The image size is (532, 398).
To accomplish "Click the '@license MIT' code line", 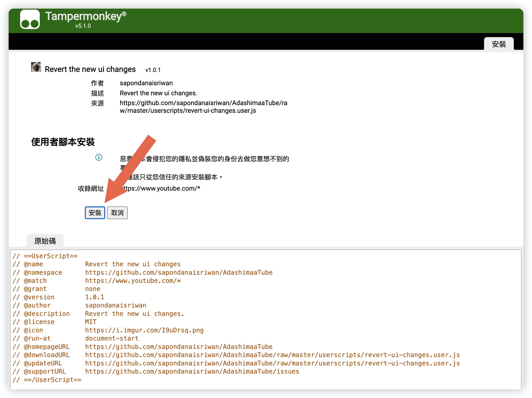I will pyautogui.click(x=55, y=322).
